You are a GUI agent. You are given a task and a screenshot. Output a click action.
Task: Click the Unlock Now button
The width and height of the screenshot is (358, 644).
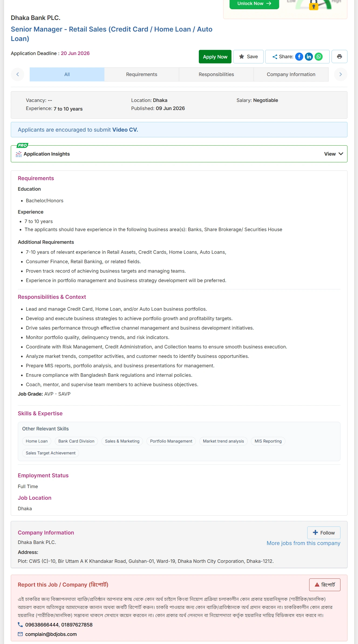(x=254, y=4)
